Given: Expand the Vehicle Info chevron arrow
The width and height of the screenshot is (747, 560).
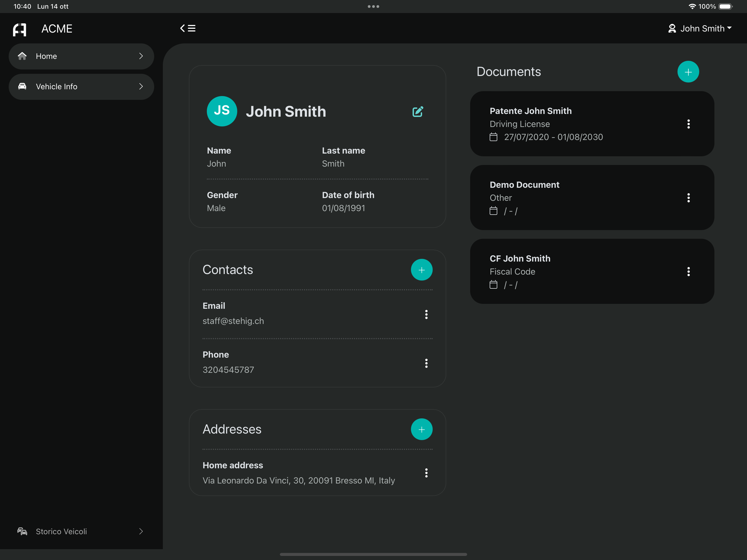Looking at the screenshot, I should coord(141,87).
